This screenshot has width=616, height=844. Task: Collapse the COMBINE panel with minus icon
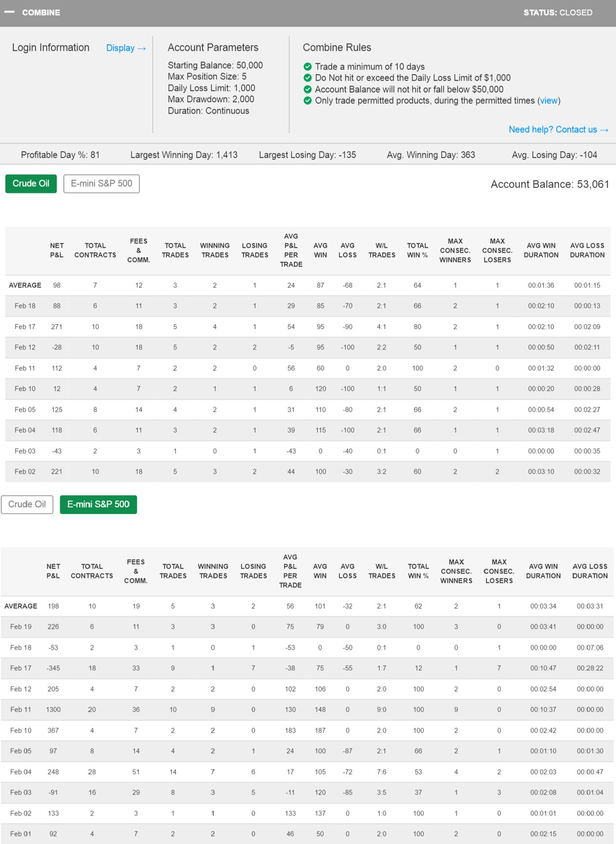pyautogui.click(x=9, y=12)
